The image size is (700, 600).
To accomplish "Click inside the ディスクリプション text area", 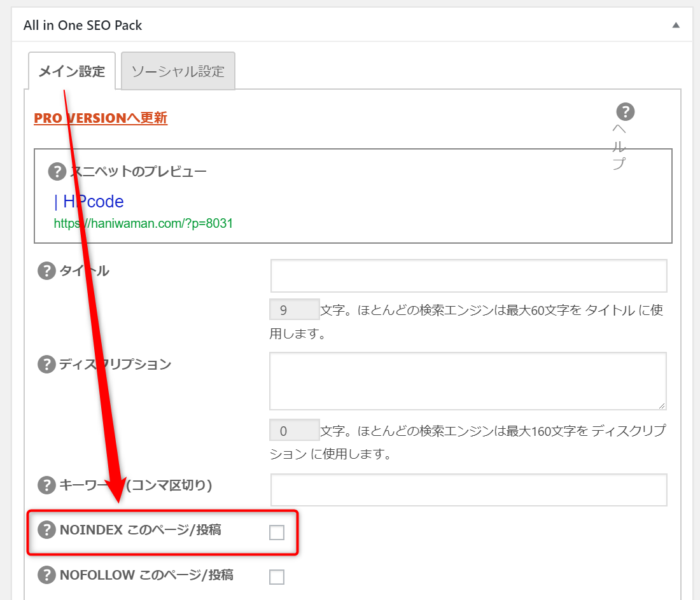I will (468, 380).
